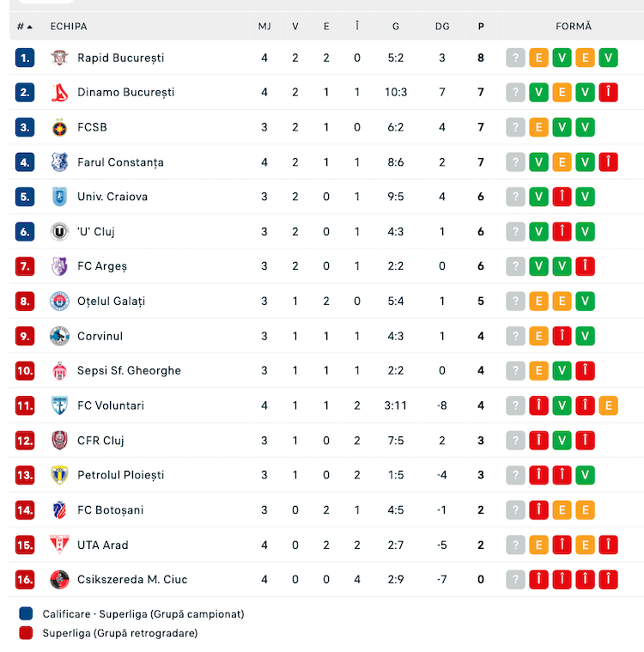Click the Csikszereda M. Ciuc logo

click(x=59, y=579)
